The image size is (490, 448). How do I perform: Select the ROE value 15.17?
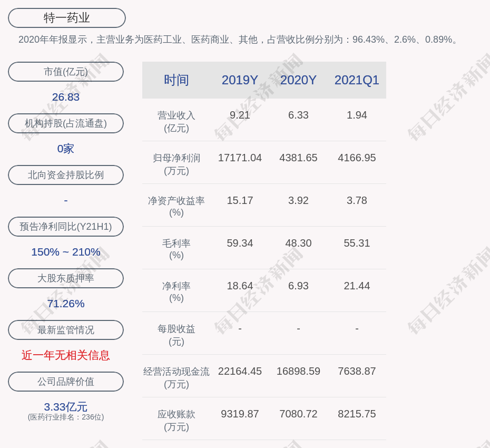click(x=240, y=200)
